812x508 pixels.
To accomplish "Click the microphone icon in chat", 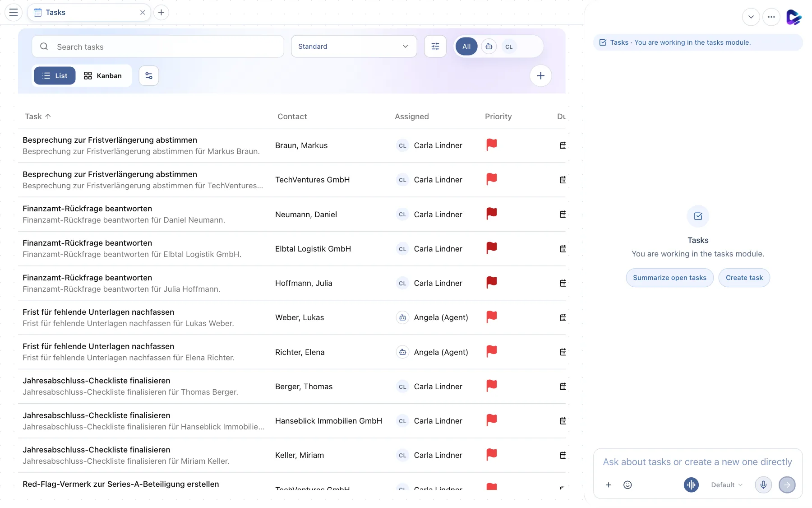I will click(763, 485).
